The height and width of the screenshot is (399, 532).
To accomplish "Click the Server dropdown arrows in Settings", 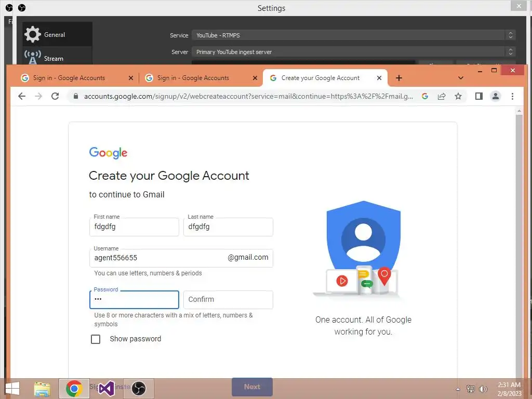I will tap(510, 52).
